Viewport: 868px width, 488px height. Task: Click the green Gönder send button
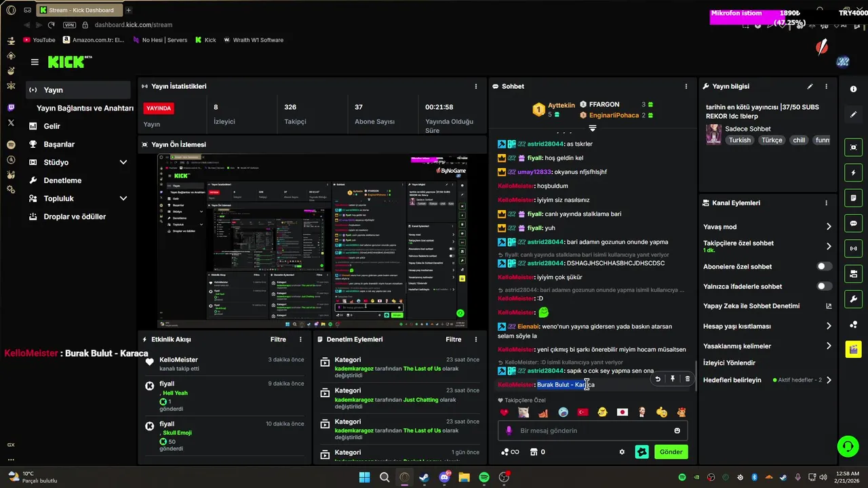(x=671, y=452)
